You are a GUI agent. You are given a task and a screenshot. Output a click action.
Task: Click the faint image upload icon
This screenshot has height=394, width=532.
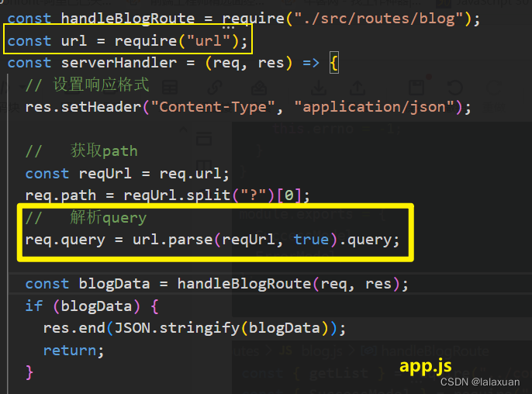tap(259, 88)
